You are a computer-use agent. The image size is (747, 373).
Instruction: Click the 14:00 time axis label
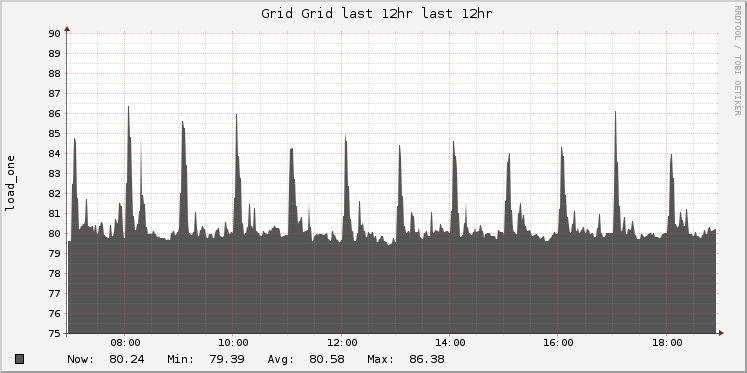(x=450, y=343)
